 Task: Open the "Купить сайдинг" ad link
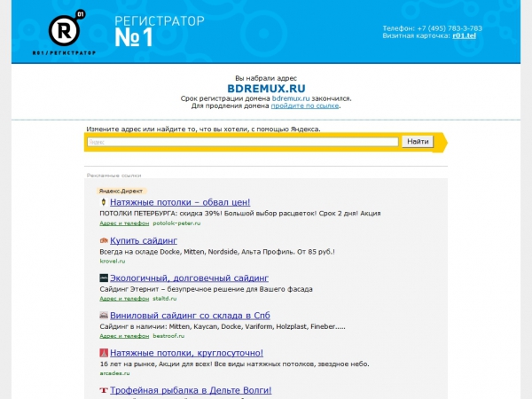coord(143,240)
